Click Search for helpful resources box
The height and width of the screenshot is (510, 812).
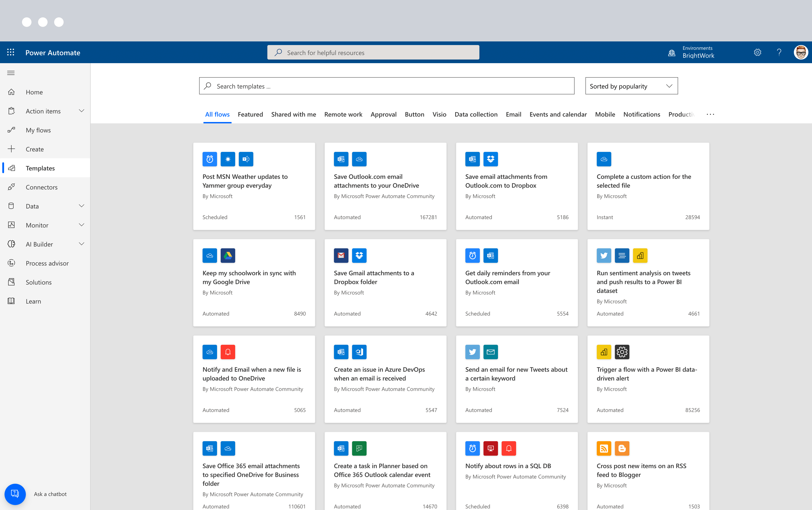coord(373,52)
